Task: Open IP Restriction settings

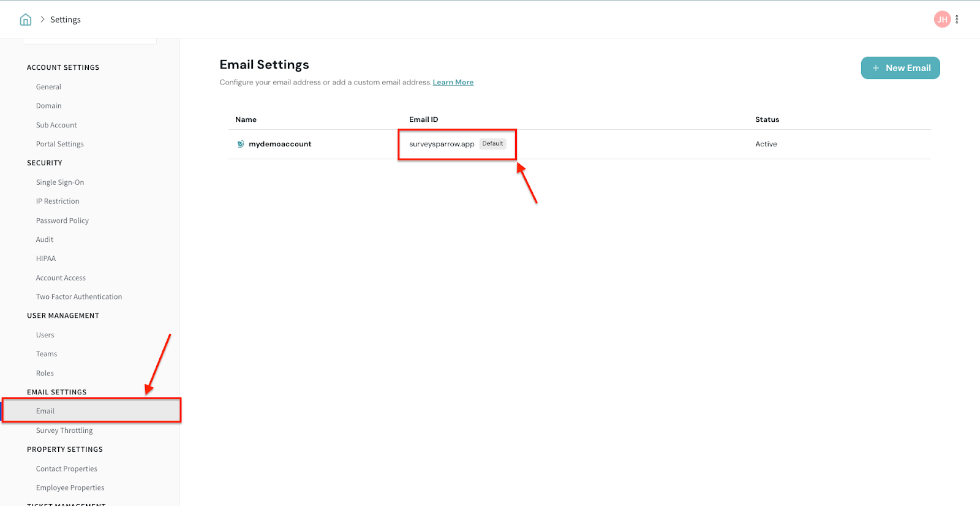Action: (x=58, y=201)
